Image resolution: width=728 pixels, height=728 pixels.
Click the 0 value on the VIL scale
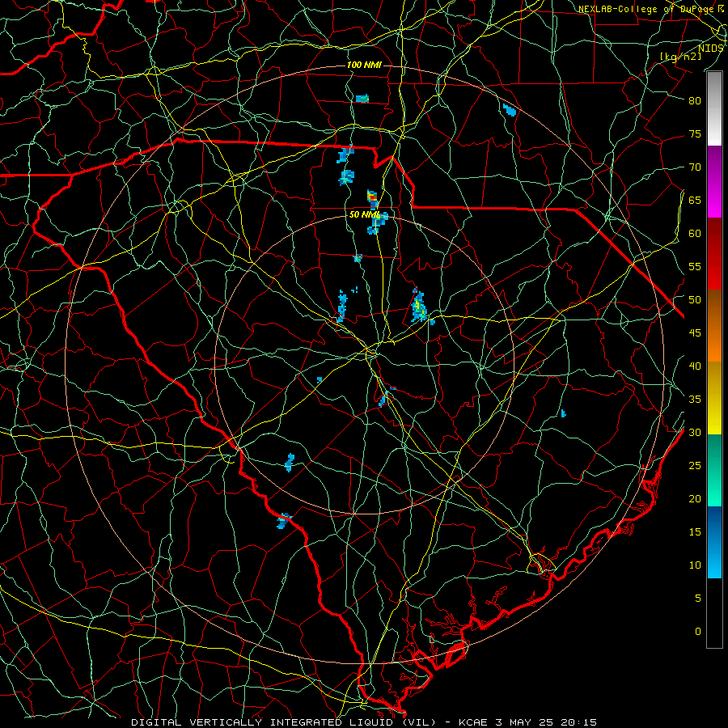[x=698, y=632]
